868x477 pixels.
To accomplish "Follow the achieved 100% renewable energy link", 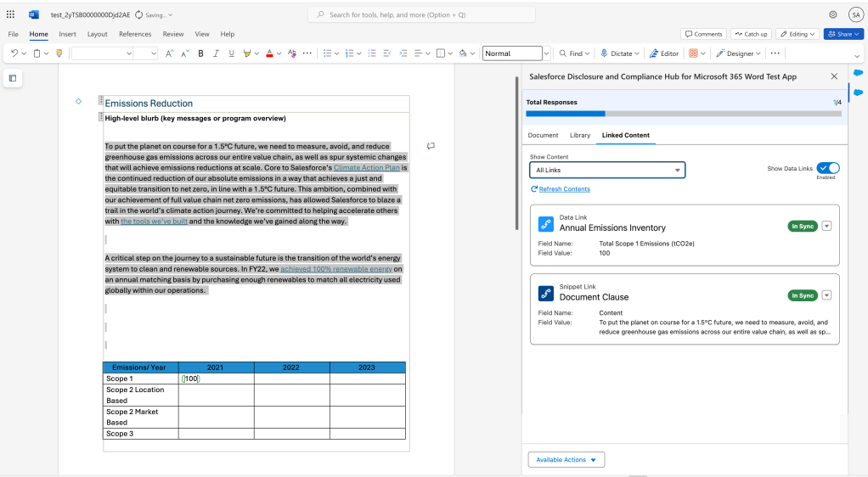I will pos(336,269).
